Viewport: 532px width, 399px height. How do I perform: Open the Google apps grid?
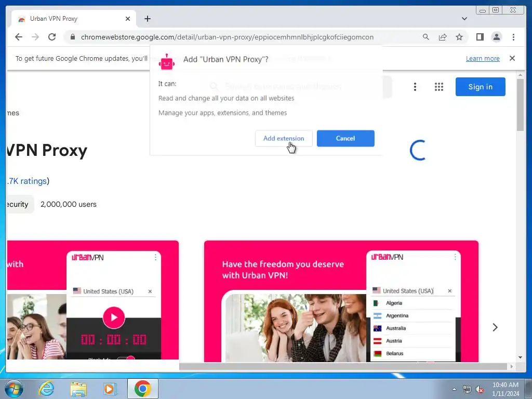click(438, 87)
